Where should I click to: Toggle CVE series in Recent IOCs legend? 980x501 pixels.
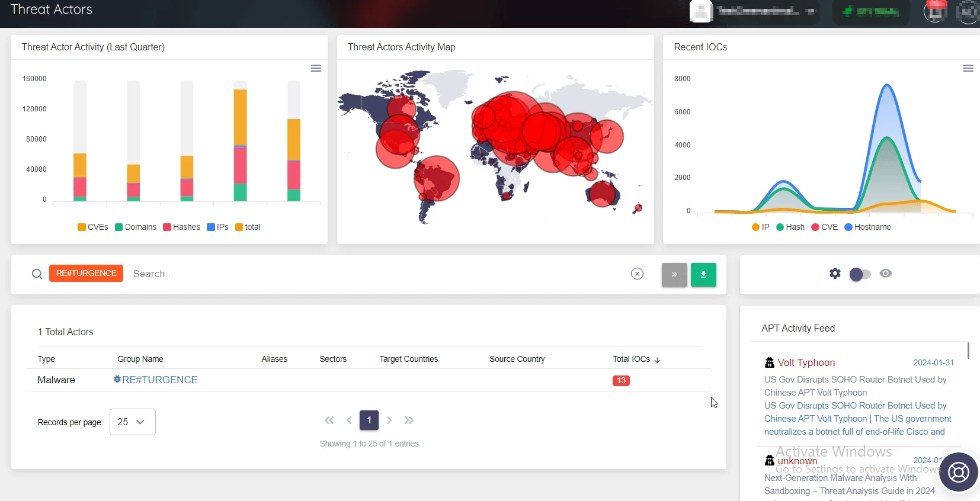point(825,227)
